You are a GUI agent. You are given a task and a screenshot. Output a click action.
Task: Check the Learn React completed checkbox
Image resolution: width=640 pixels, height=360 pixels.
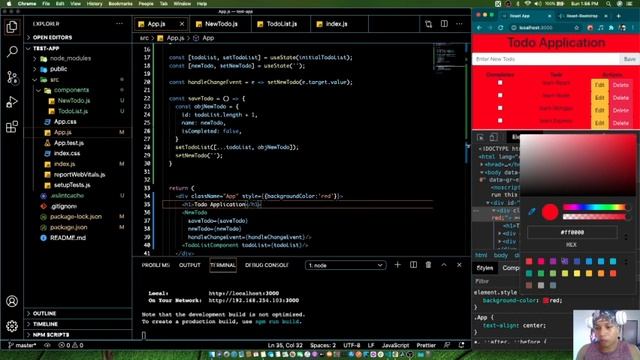tap(500, 83)
